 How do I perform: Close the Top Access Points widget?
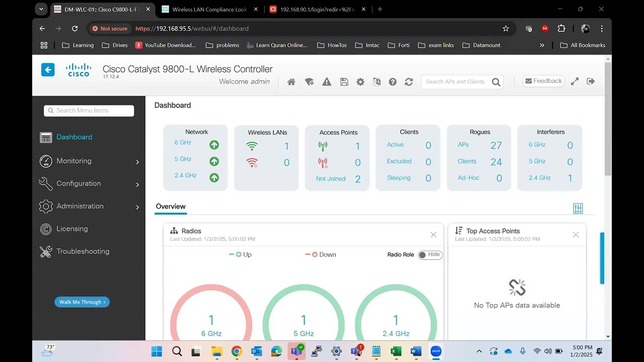pyautogui.click(x=576, y=235)
